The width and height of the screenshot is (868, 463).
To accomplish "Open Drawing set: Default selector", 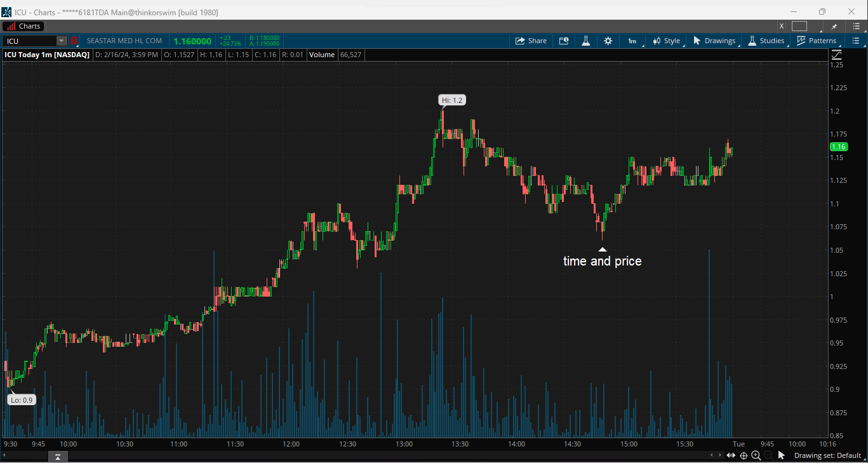I will pos(827,455).
